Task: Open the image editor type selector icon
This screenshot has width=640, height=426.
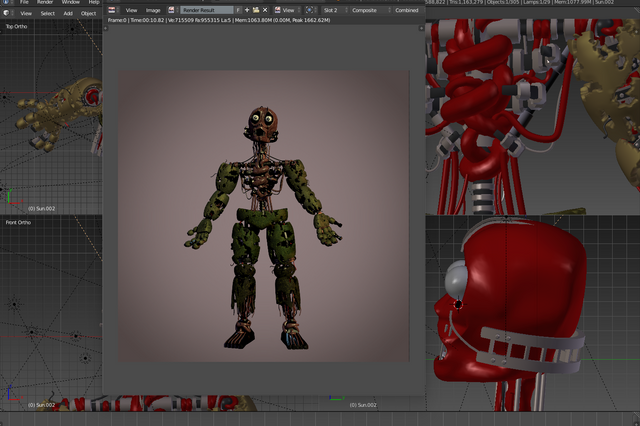Action: (x=112, y=10)
